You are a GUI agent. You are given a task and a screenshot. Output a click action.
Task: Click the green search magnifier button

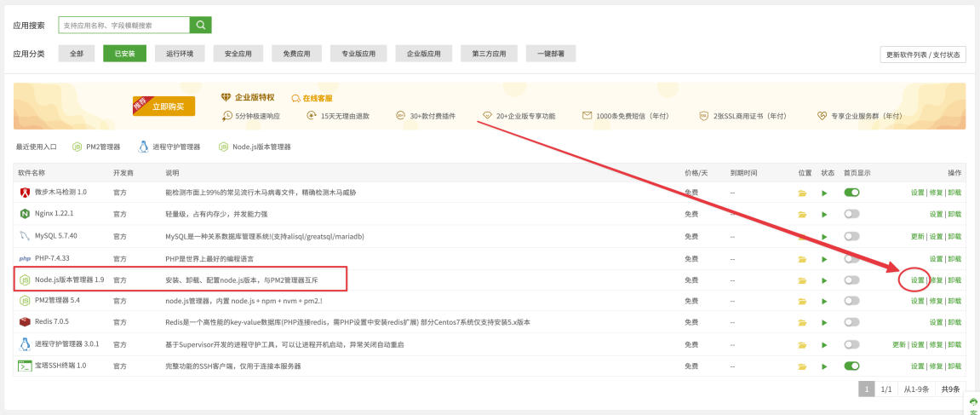point(200,26)
